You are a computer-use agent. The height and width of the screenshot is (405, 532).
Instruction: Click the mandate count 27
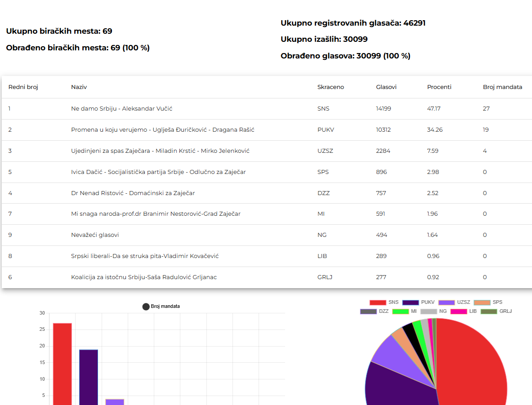pyautogui.click(x=486, y=108)
